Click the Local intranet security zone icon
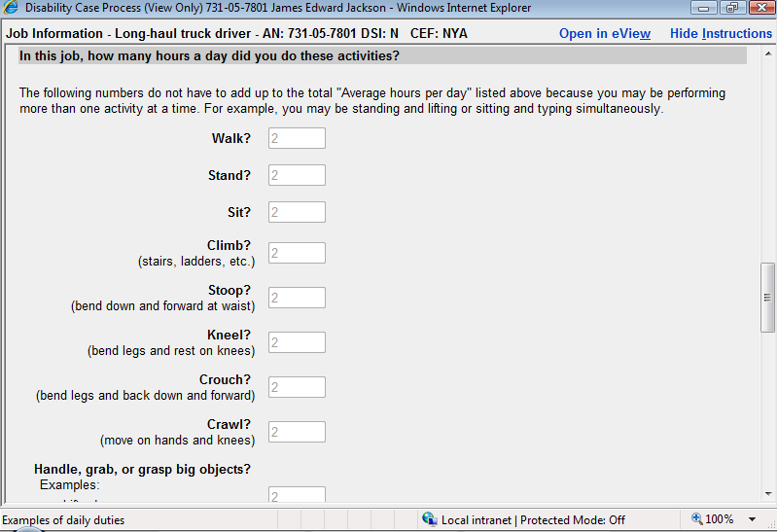The image size is (777, 532). (x=430, y=519)
